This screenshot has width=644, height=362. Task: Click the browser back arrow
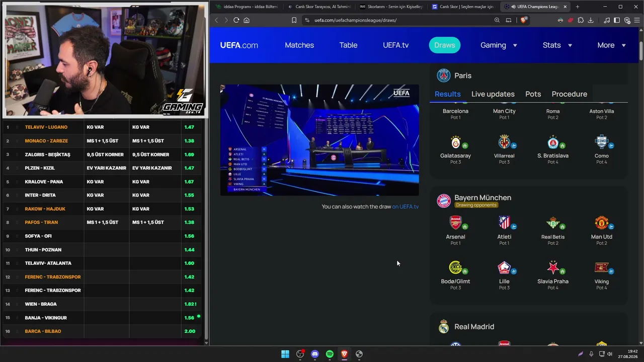[216, 20]
